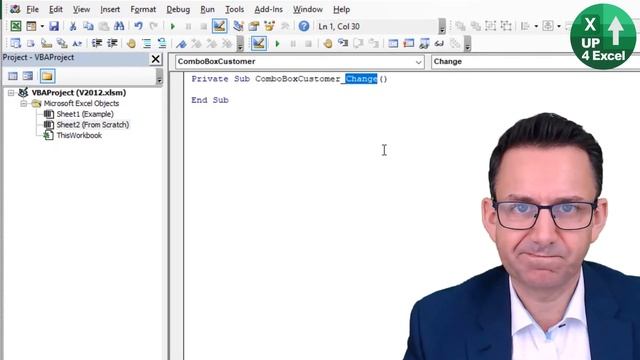The height and width of the screenshot is (360, 640).
Task: Click the Step Into icon
Action: [x=343, y=43]
